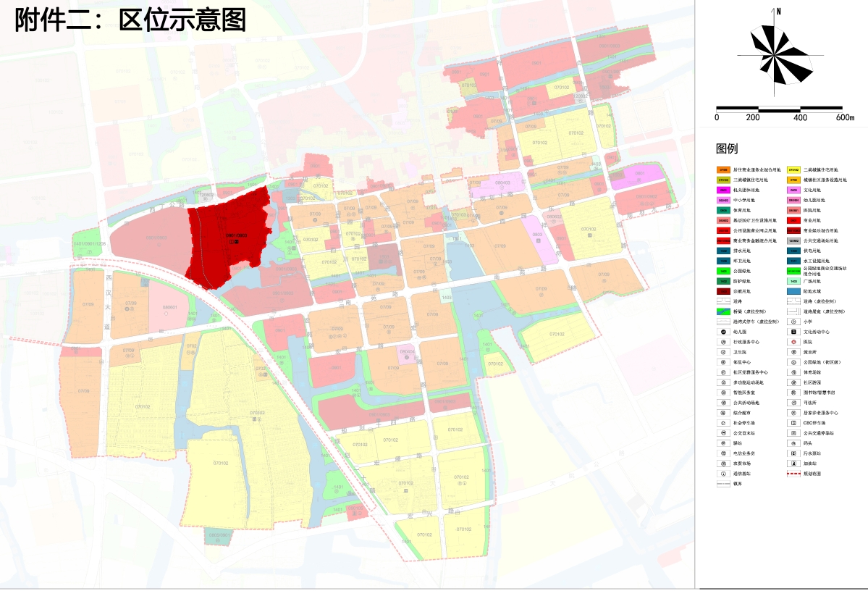Screen dimensions: 868x591
Task: Click the 派出所 police station legend icon
Action: [793, 352]
